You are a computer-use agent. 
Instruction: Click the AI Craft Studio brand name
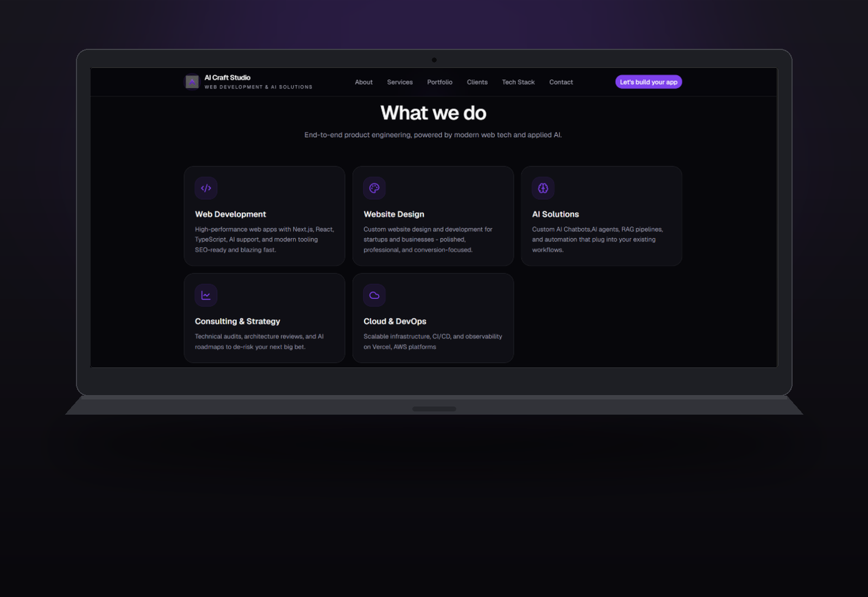click(227, 78)
